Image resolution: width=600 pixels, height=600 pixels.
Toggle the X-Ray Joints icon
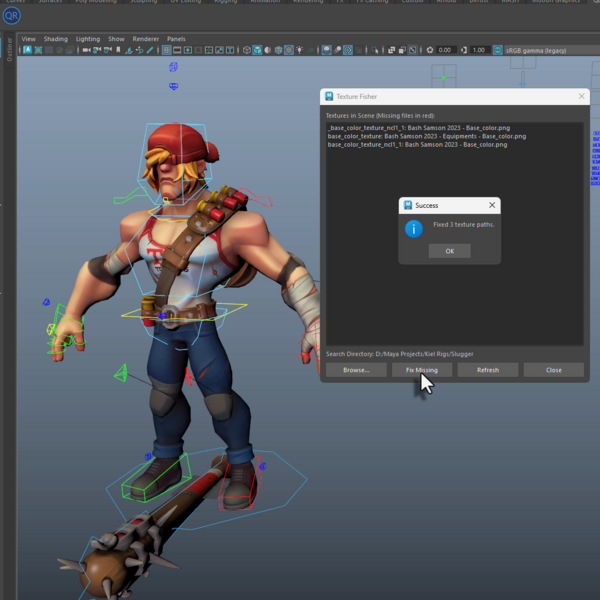(412, 50)
